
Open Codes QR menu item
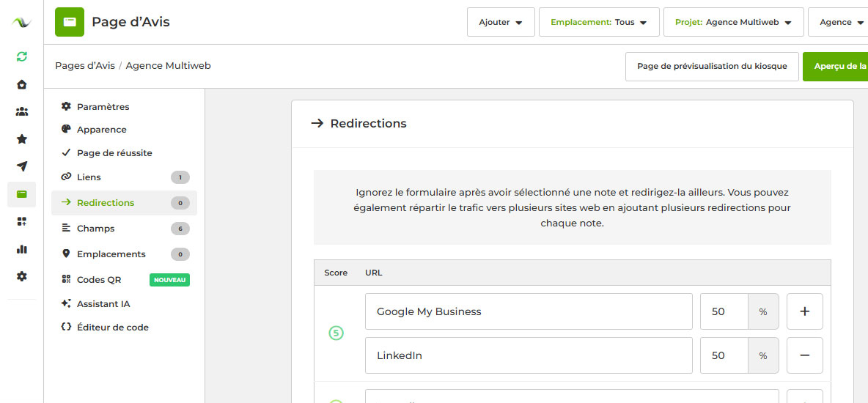[99, 280]
